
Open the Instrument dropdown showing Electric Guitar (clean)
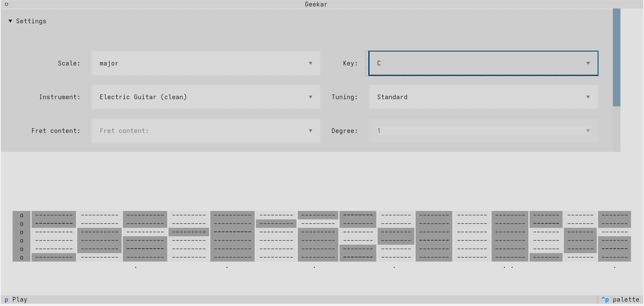coord(206,97)
